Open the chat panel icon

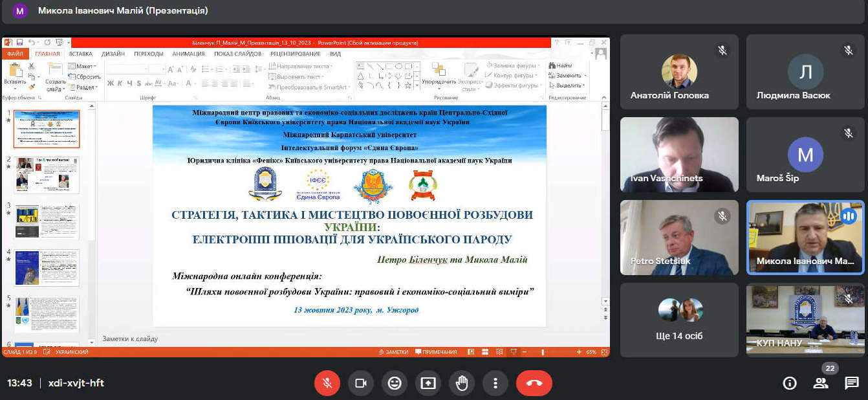click(852, 383)
